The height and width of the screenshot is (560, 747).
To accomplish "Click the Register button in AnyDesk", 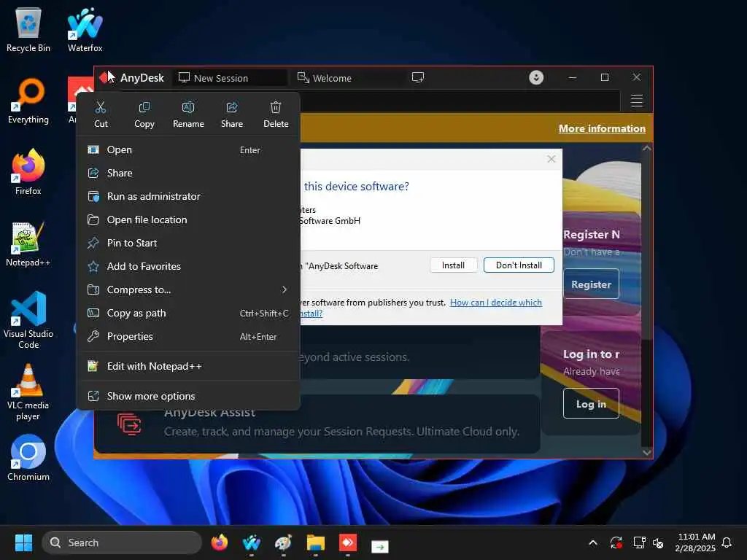I will coord(591,284).
